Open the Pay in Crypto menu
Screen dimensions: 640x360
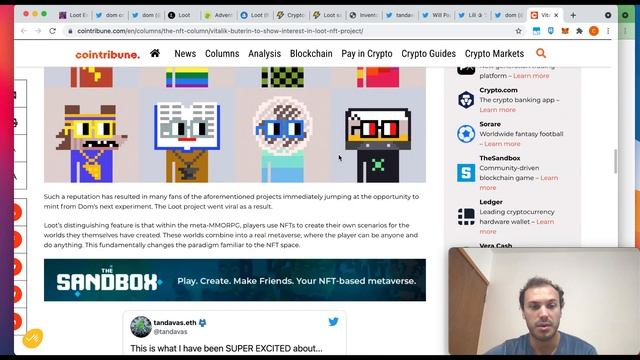tap(367, 53)
